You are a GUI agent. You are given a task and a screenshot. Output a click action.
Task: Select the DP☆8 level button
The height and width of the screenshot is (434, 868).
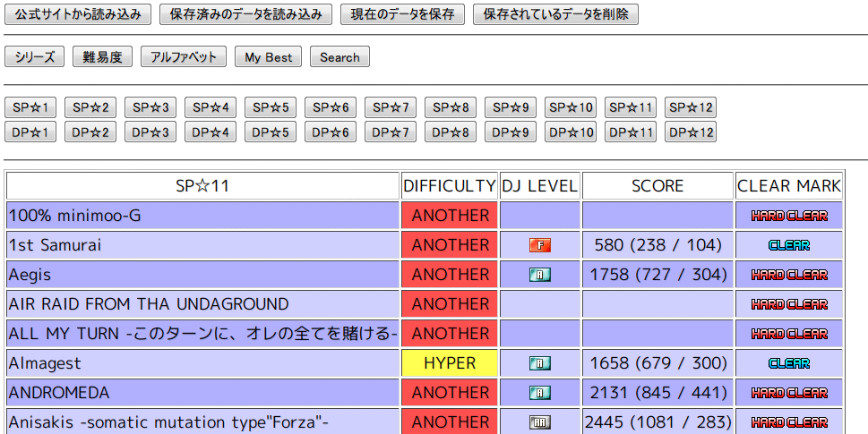point(451,132)
